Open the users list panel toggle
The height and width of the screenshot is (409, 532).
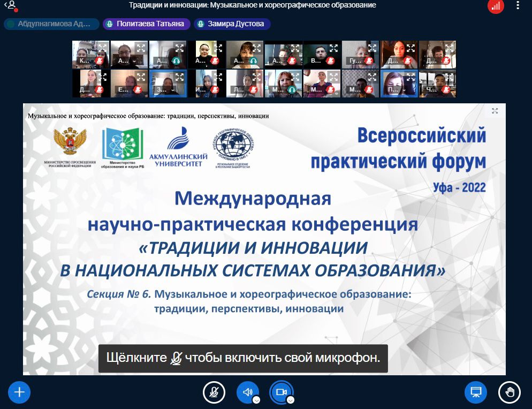pos(10,6)
